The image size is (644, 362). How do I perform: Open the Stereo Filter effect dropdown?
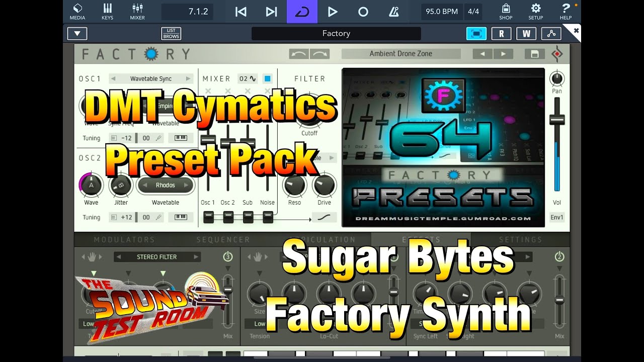157,257
